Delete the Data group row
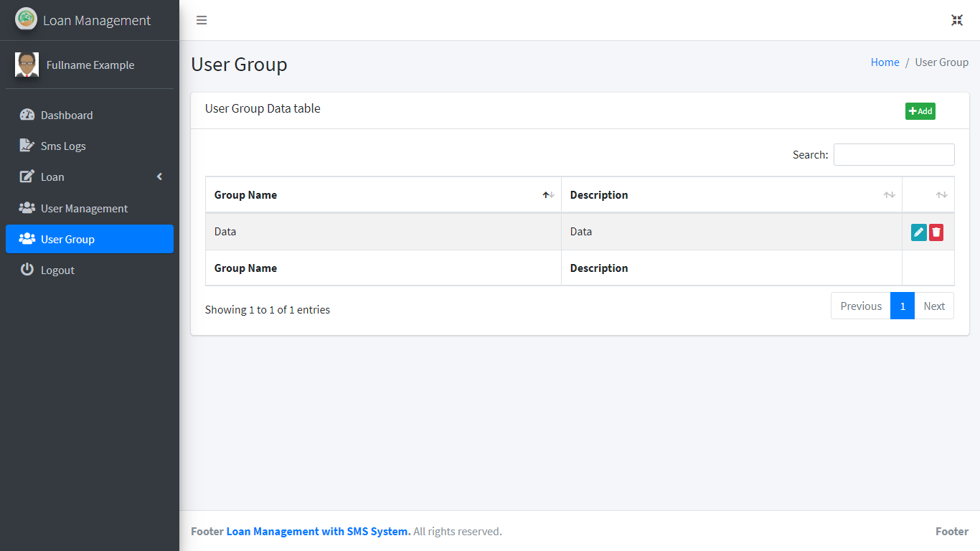This screenshot has height=551, width=980. pyautogui.click(x=936, y=232)
